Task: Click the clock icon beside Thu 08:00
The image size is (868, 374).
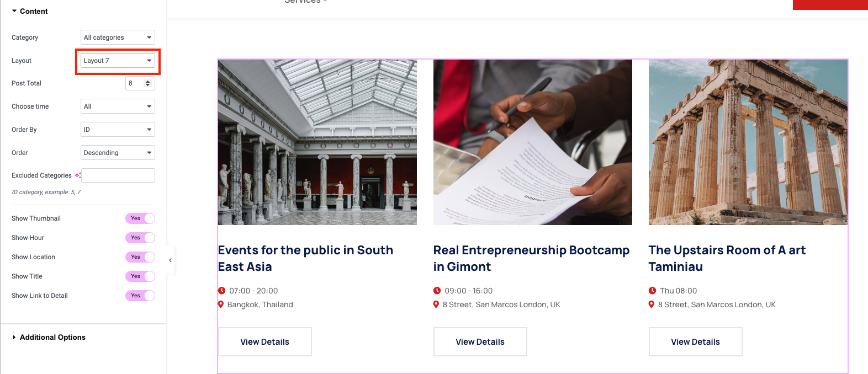Action: coord(652,291)
